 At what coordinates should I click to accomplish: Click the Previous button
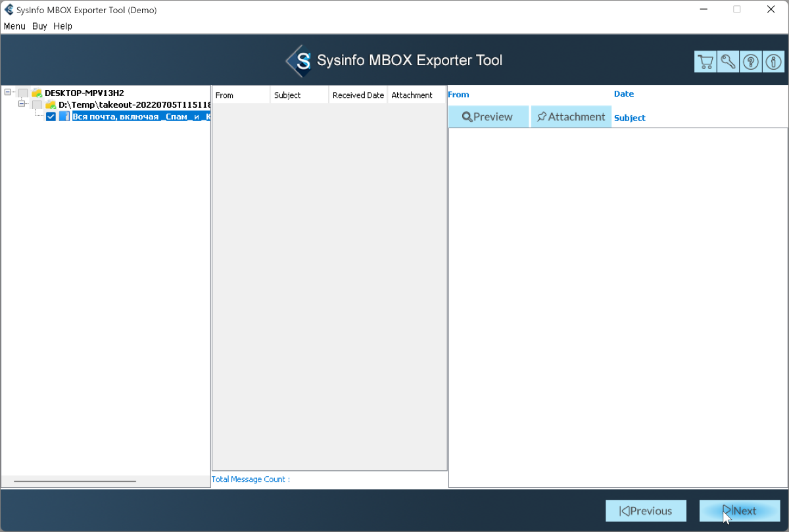[646, 511]
